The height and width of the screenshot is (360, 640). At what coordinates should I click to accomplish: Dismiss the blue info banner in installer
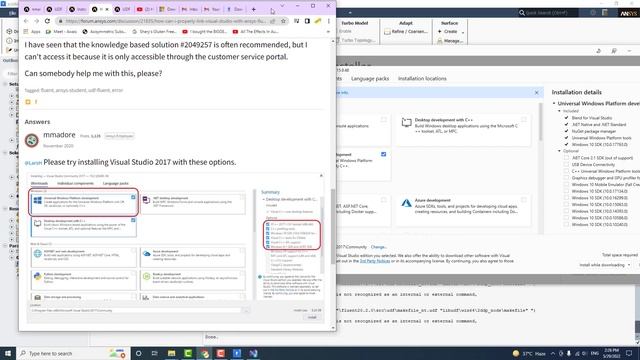536,93
